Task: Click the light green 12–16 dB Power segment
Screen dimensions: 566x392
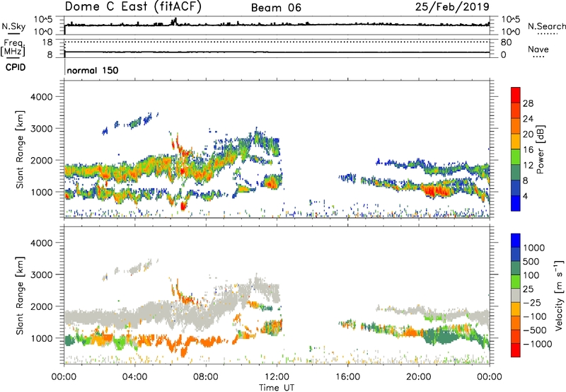Action: coord(516,156)
